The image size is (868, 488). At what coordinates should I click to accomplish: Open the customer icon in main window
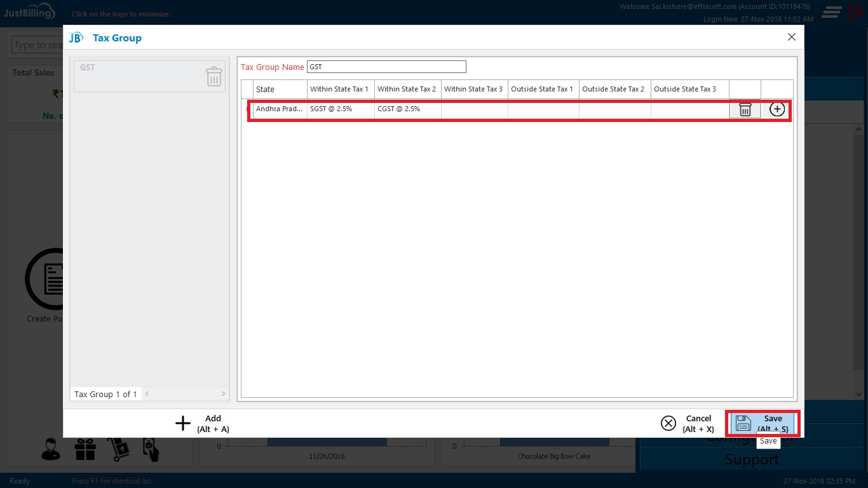coord(51,449)
